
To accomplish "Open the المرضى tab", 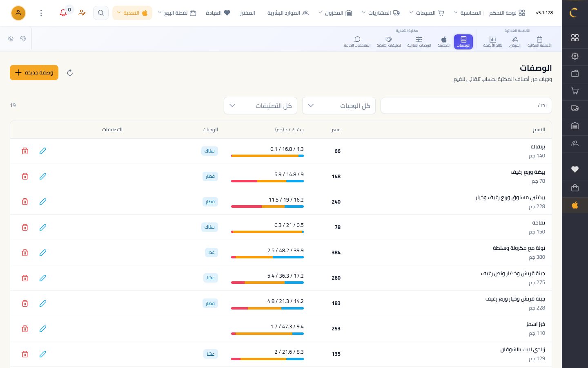I will click(515, 41).
